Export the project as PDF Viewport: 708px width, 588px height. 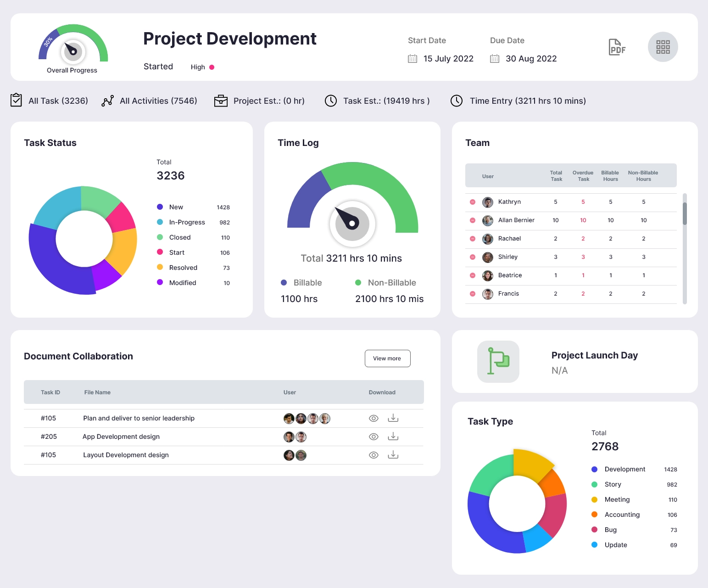coord(617,47)
